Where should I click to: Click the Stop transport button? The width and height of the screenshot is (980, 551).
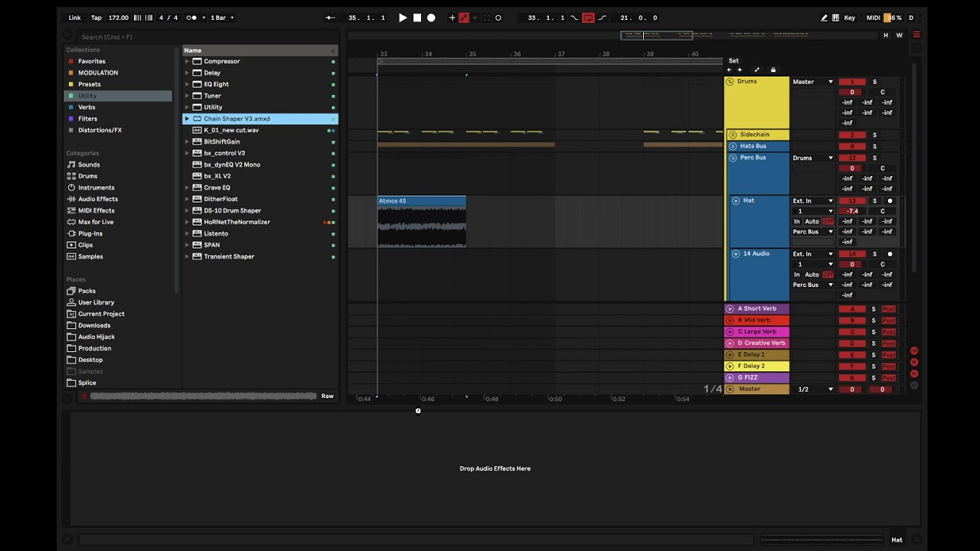pyautogui.click(x=417, y=18)
